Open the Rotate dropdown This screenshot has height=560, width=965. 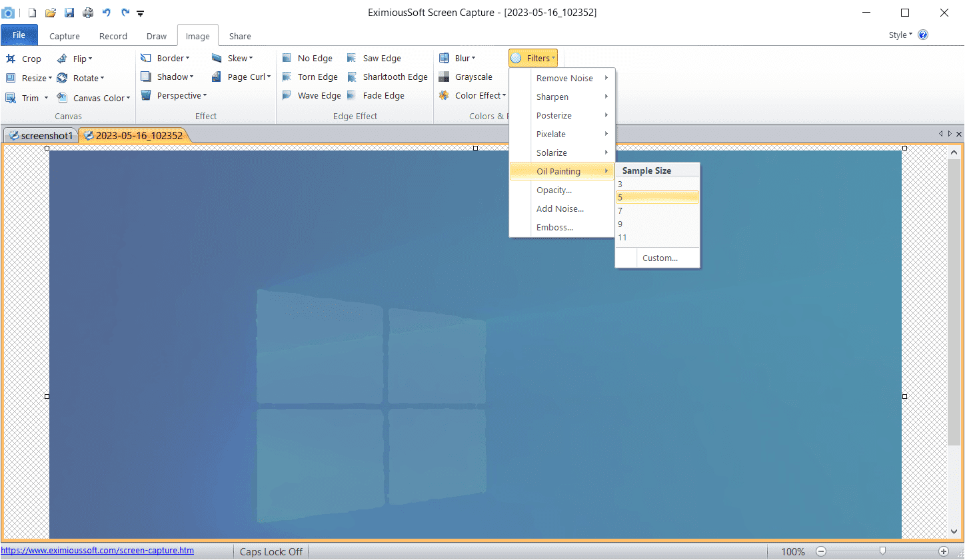(81, 78)
